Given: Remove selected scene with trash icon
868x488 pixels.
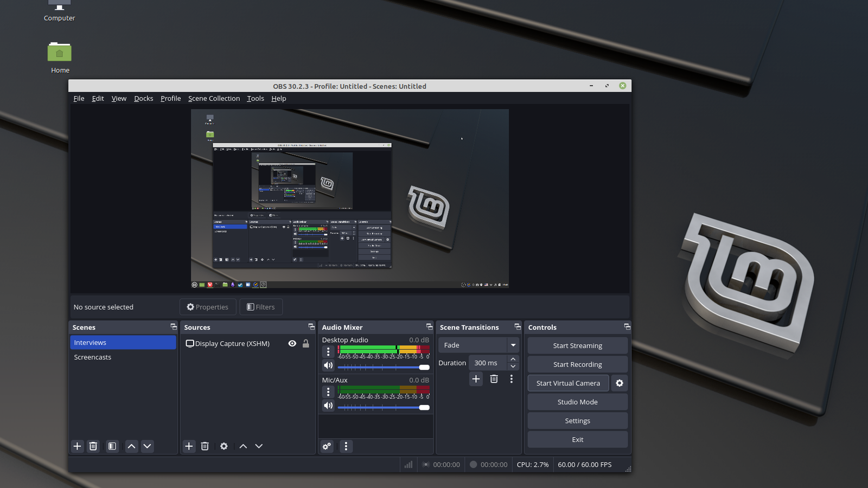Looking at the screenshot, I should tap(93, 446).
